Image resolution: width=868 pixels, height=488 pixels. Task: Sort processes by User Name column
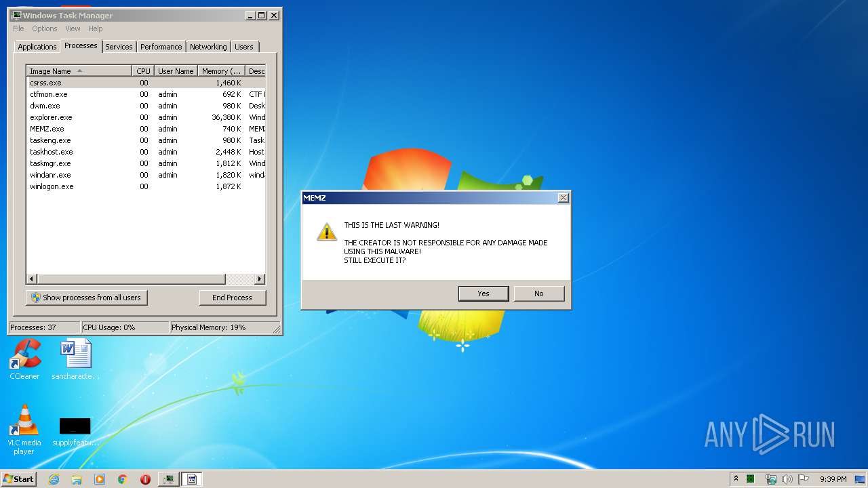(176, 70)
